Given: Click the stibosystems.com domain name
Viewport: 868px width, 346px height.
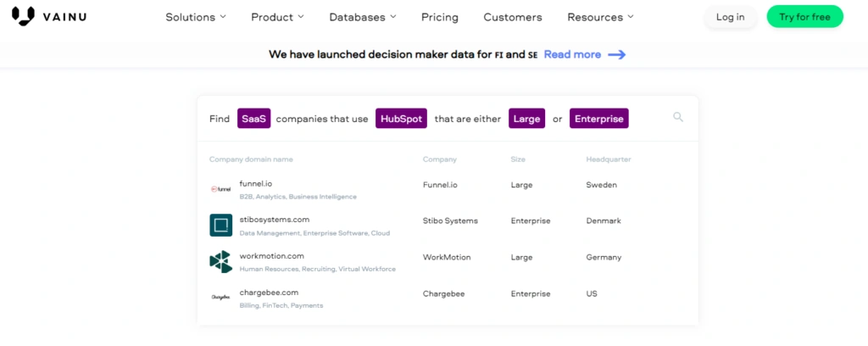Looking at the screenshot, I should click(x=275, y=220).
